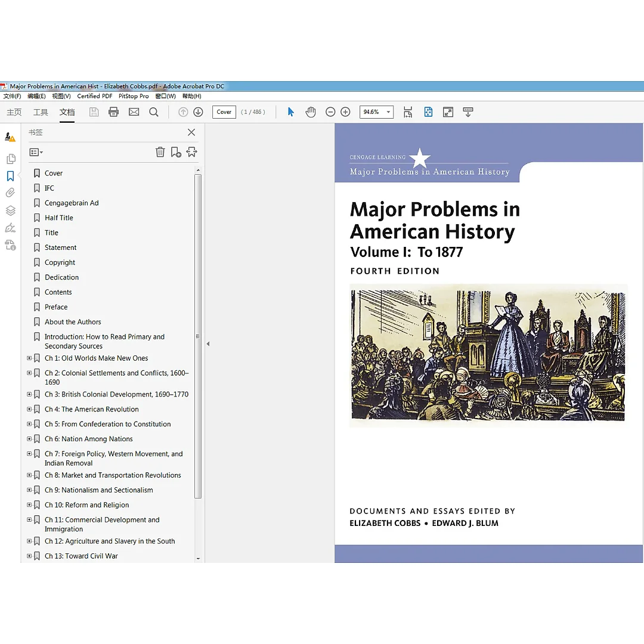This screenshot has width=644, height=644.
Task: Open the Layers panel icon
Action: [10, 210]
